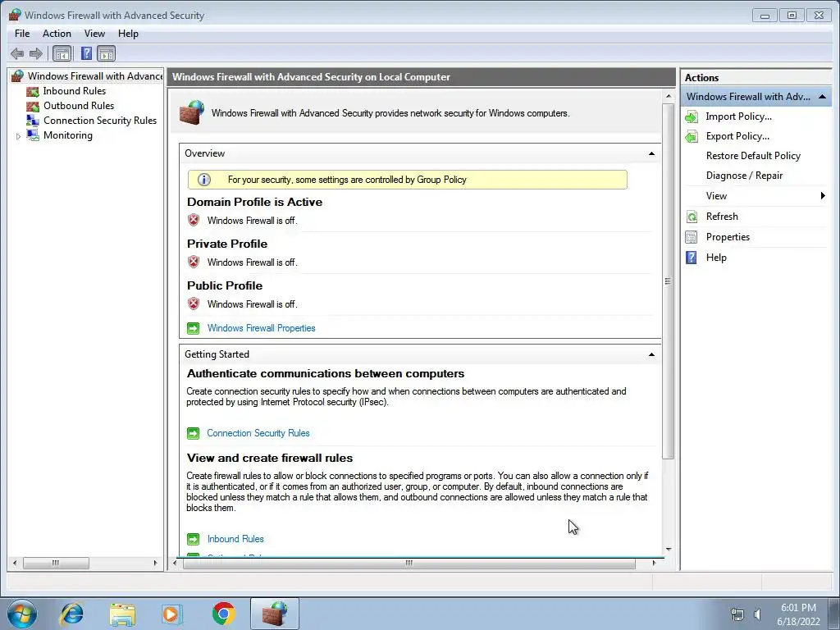Click the Properties sheet icon
The image size is (840, 630).
tap(692, 237)
